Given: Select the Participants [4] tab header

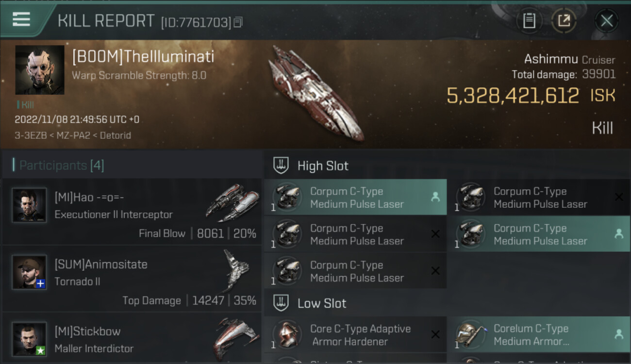Looking at the screenshot, I should coord(61,165).
